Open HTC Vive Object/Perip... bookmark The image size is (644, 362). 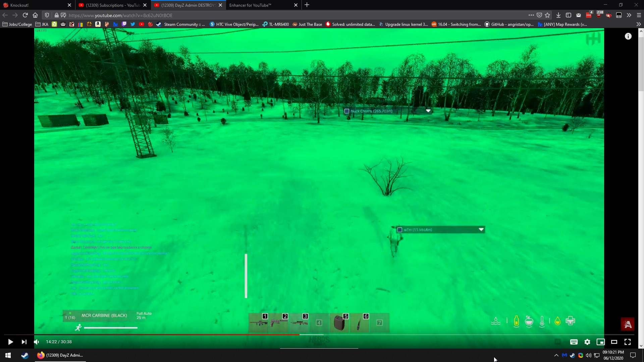(234, 24)
